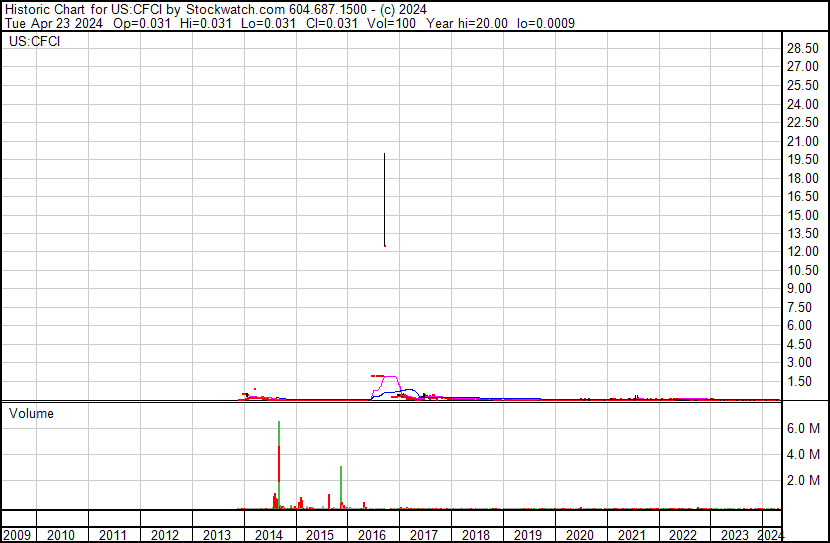Select the 2016 year marker on time axis
Image resolution: width=830 pixels, height=543 pixels.
372,535
